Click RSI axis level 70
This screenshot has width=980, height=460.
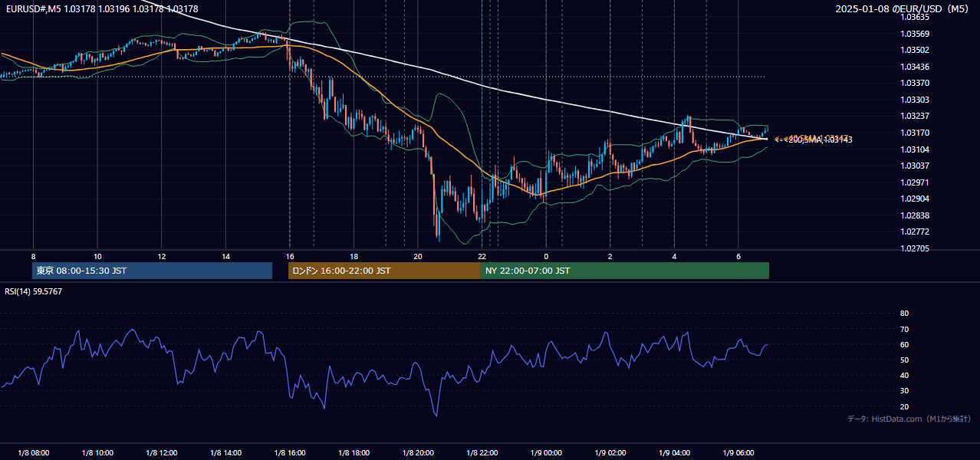pyautogui.click(x=904, y=329)
